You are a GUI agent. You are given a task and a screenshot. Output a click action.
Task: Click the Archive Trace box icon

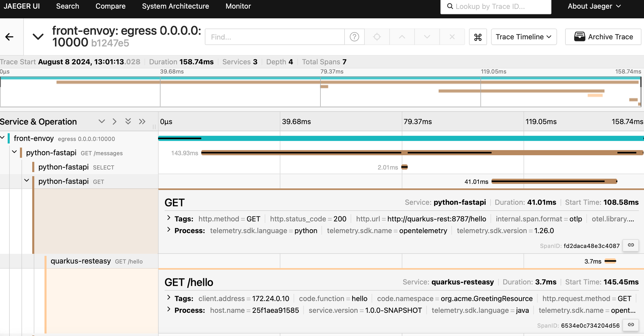(x=580, y=37)
